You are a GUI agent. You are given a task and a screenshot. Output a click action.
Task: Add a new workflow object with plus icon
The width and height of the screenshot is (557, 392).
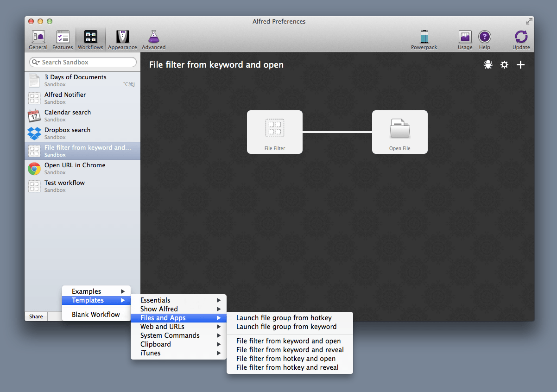coord(520,65)
